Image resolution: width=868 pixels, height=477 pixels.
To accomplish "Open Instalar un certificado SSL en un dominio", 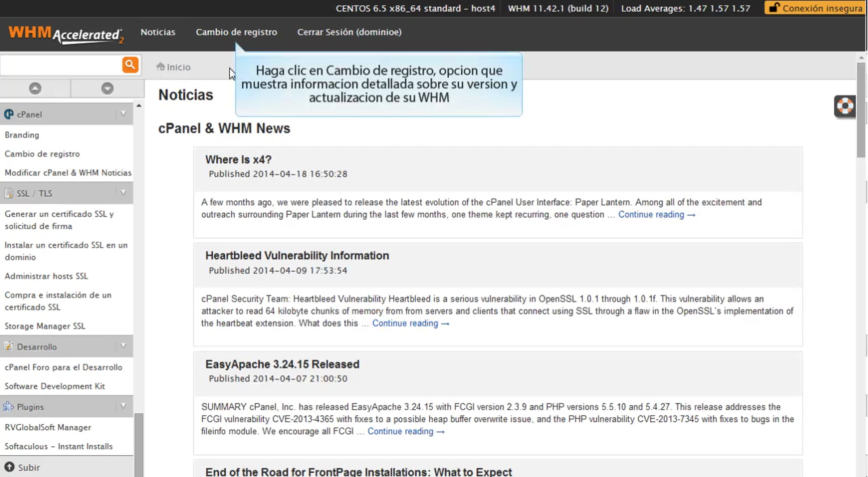I will pos(66,251).
